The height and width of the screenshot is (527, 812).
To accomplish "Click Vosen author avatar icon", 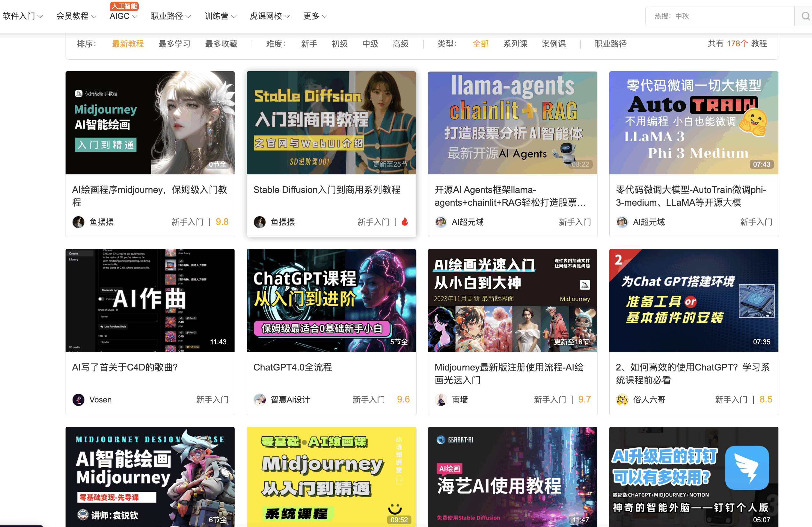I will [x=78, y=400].
